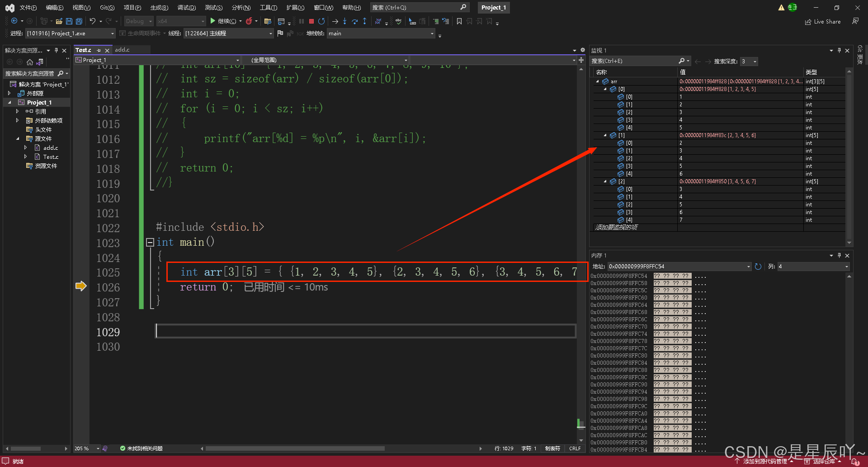Click the red Stop Debugging icon

(x=311, y=21)
